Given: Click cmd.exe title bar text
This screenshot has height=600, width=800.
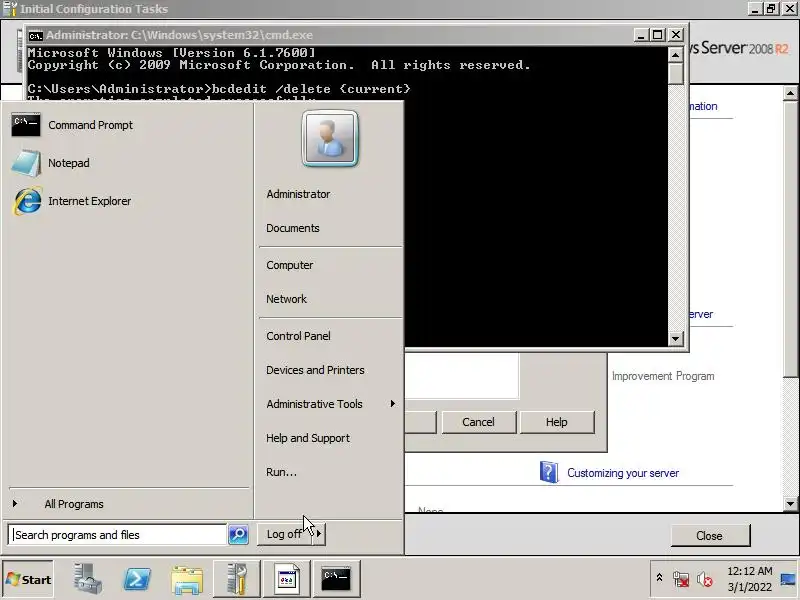Looking at the screenshot, I should 180,35.
